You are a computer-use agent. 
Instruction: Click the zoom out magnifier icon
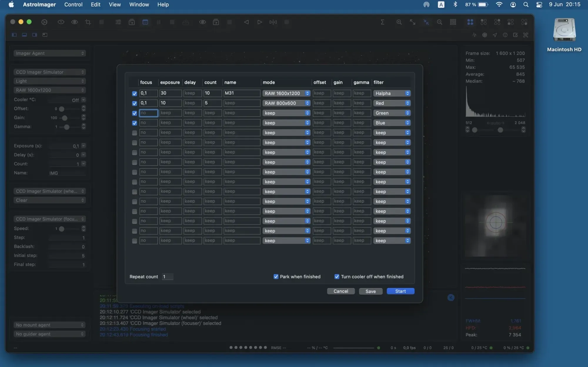(x=440, y=22)
